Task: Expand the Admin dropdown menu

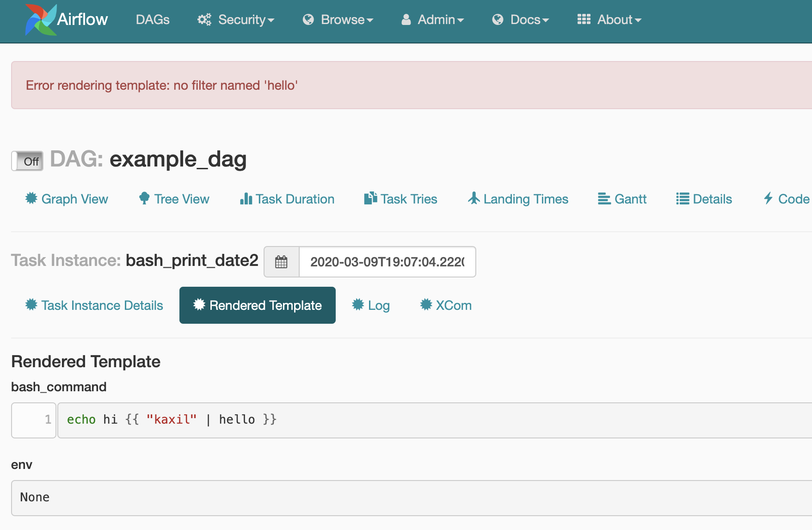Action: coord(432,19)
